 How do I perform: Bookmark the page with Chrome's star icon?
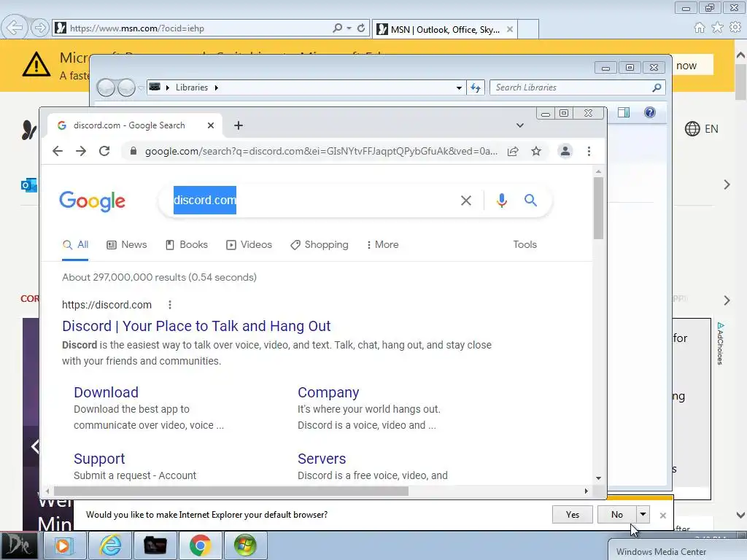(536, 152)
